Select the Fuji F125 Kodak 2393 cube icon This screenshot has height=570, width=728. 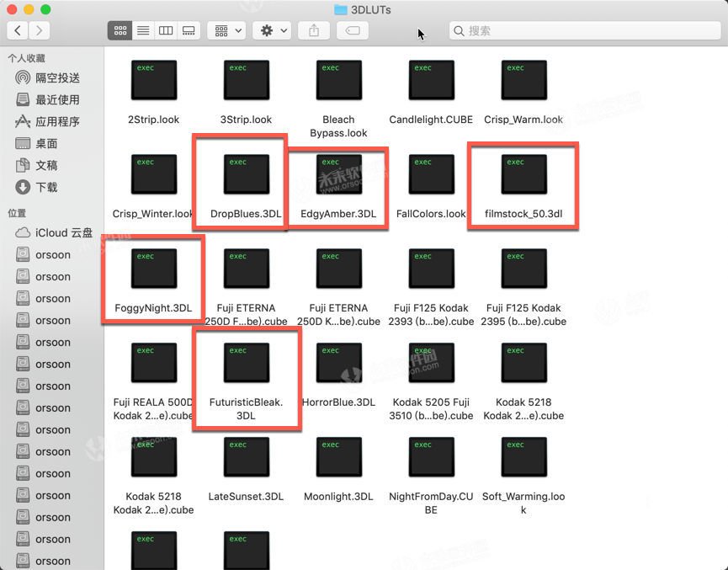pyautogui.click(x=431, y=269)
